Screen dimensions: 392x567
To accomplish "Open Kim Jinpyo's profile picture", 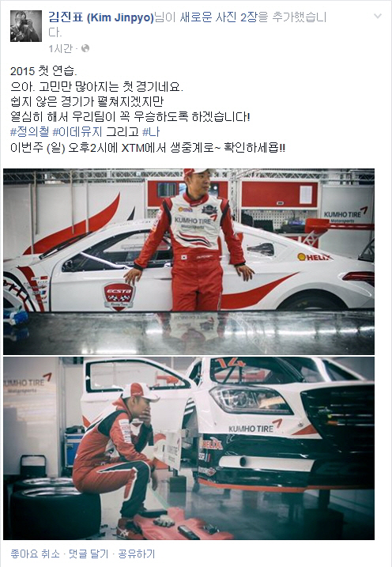I will pos(25,26).
